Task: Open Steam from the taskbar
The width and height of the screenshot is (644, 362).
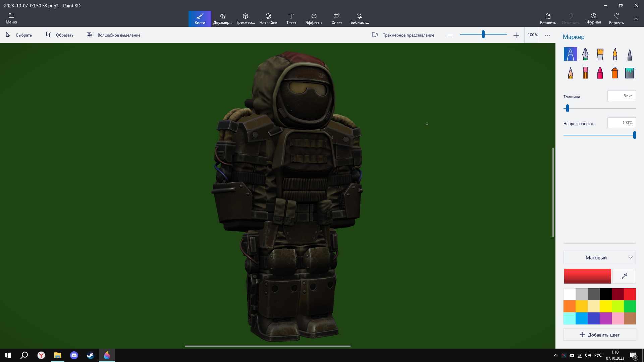Action: [90, 355]
